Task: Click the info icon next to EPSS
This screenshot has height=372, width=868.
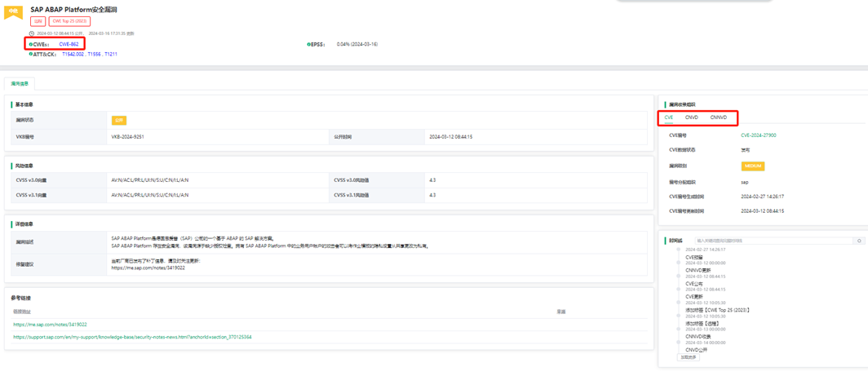Action: 308,44
